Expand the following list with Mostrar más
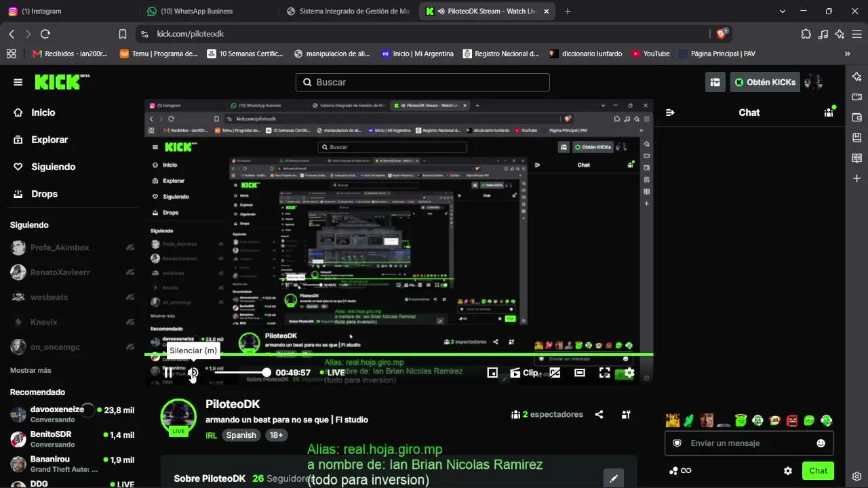This screenshot has height=488, width=868. (x=31, y=371)
